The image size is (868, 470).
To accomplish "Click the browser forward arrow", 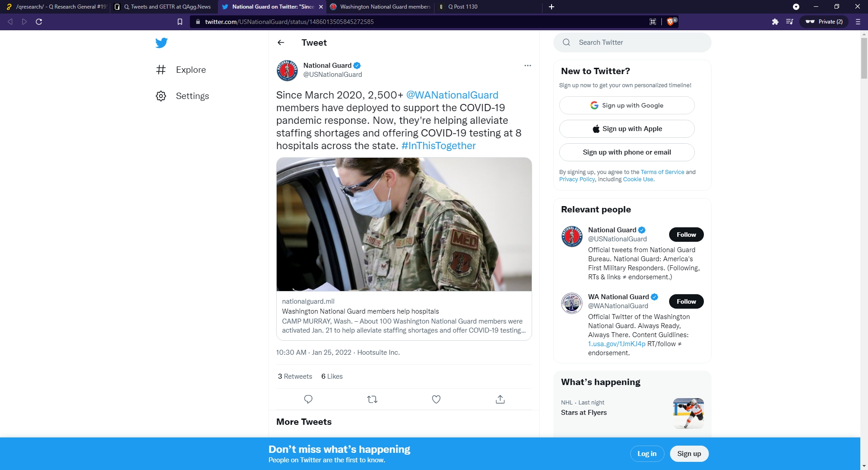I will 24,22.
